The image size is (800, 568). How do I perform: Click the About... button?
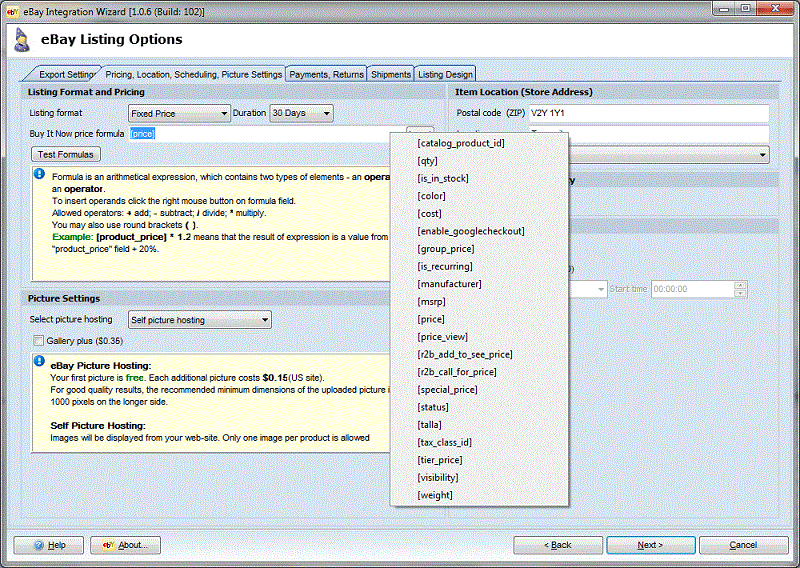[126, 545]
